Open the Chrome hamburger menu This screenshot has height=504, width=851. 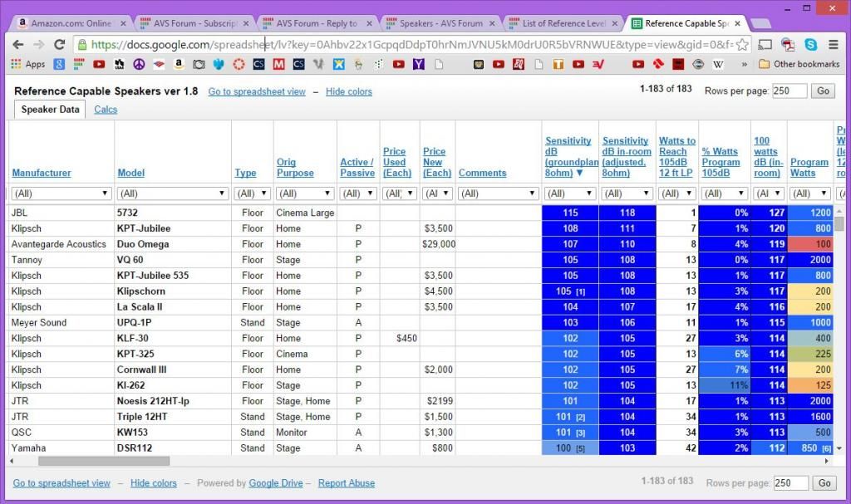click(x=833, y=45)
